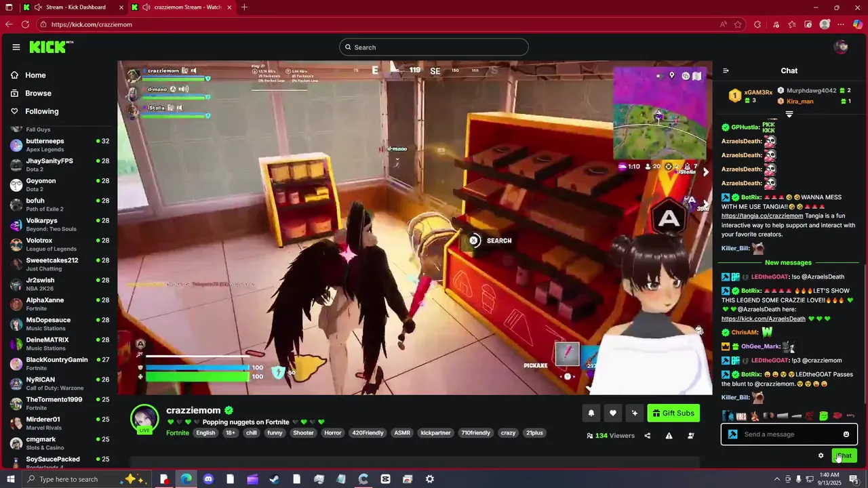This screenshot has width=868, height=488.
Task: Open the Windows notification center
Action: tap(854, 479)
